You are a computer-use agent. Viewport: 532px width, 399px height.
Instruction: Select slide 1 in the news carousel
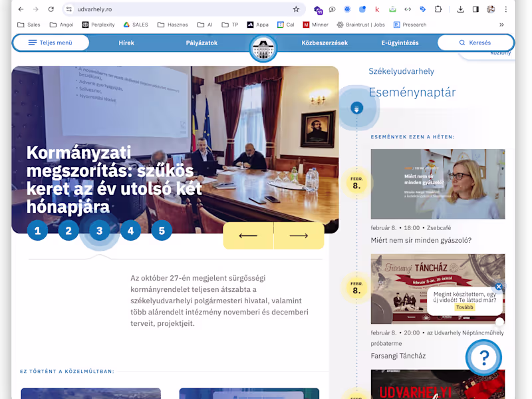click(37, 231)
